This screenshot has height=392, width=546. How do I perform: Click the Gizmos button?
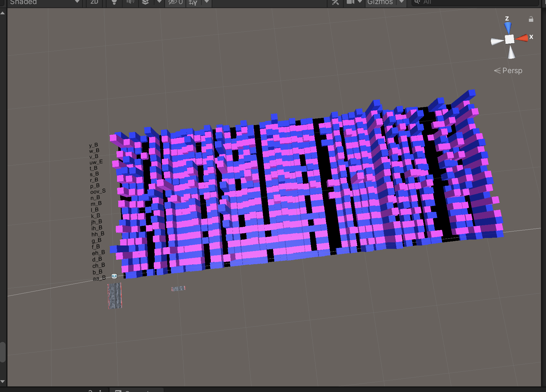click(x=380, y=2)
